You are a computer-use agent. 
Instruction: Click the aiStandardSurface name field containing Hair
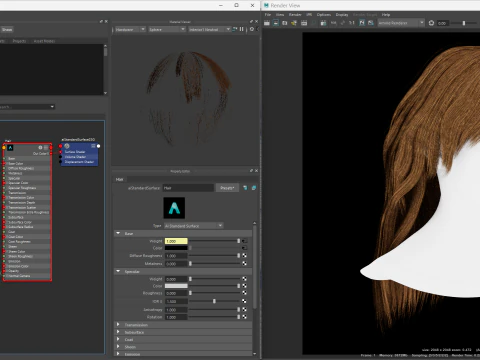pyautogui.click(x=188, y=188)
